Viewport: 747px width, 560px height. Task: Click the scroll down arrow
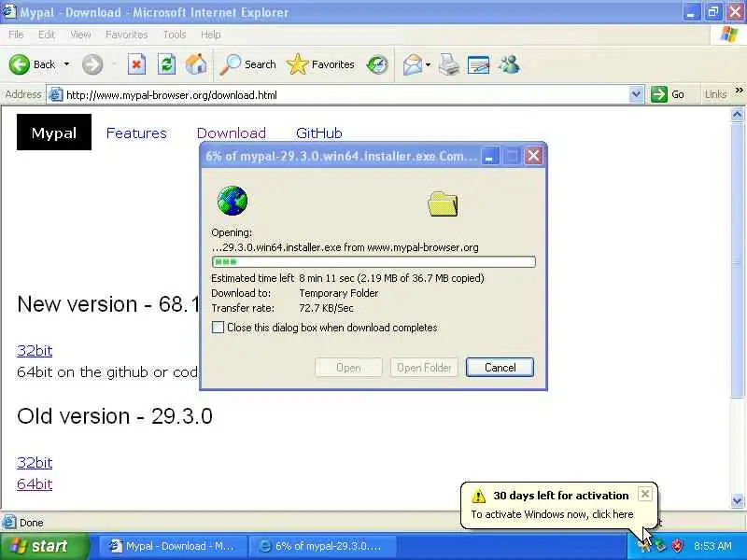[737, 501]
